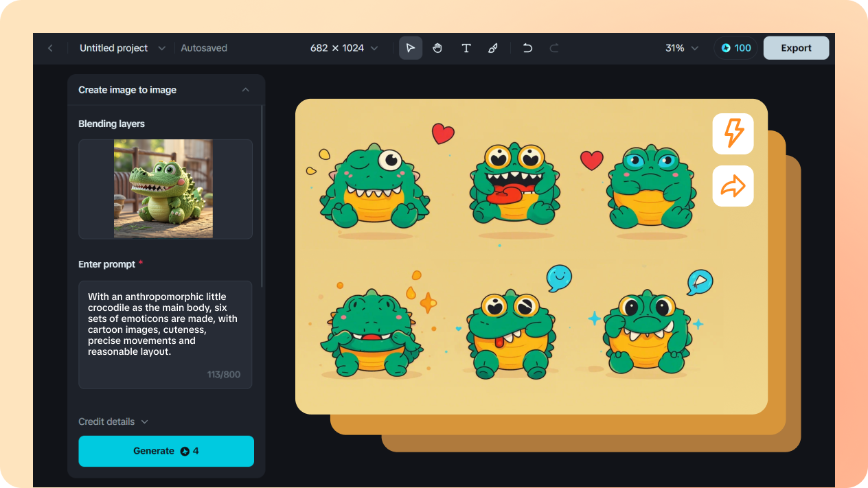The height and width of the screenshot is (488, 868).
Task: Click the crocodile with blue eyes
Action: pyautogui.click(x=651, y=187)
